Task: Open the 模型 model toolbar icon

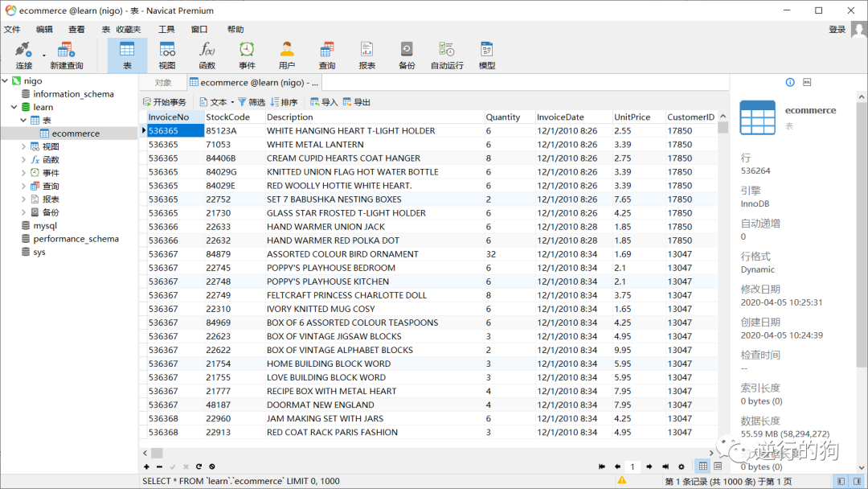Action: pos(486,55)
